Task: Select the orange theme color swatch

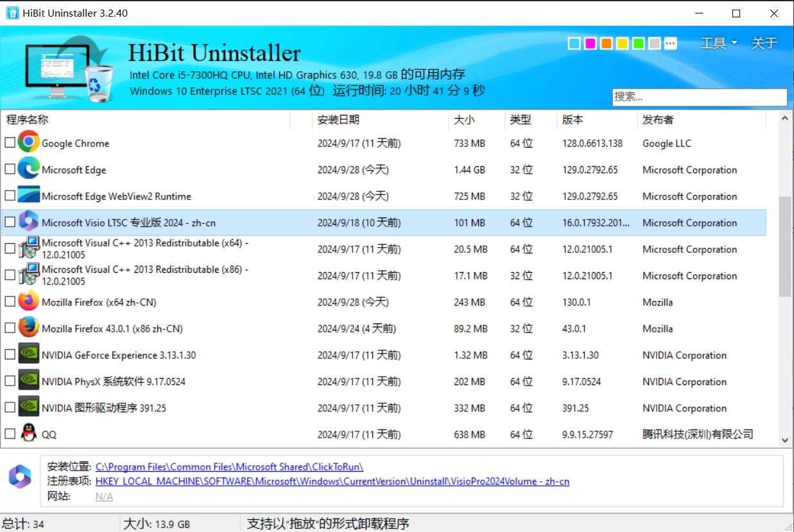Action: point(606,43)
